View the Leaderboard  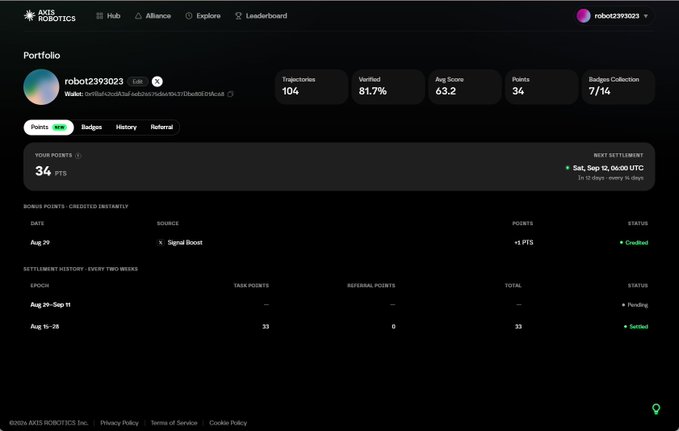[x=261, y=16]
